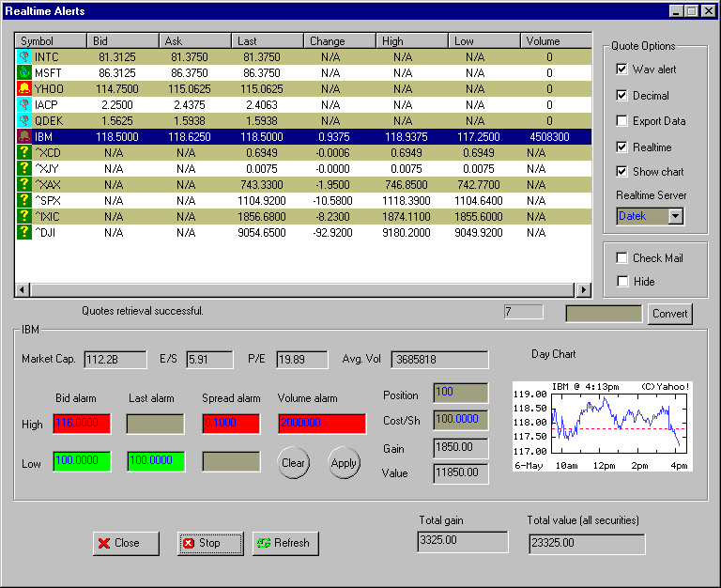Maximize the Realtime Alerts window
This screenshot has height=588, width=721.
[x=691, y=11]
